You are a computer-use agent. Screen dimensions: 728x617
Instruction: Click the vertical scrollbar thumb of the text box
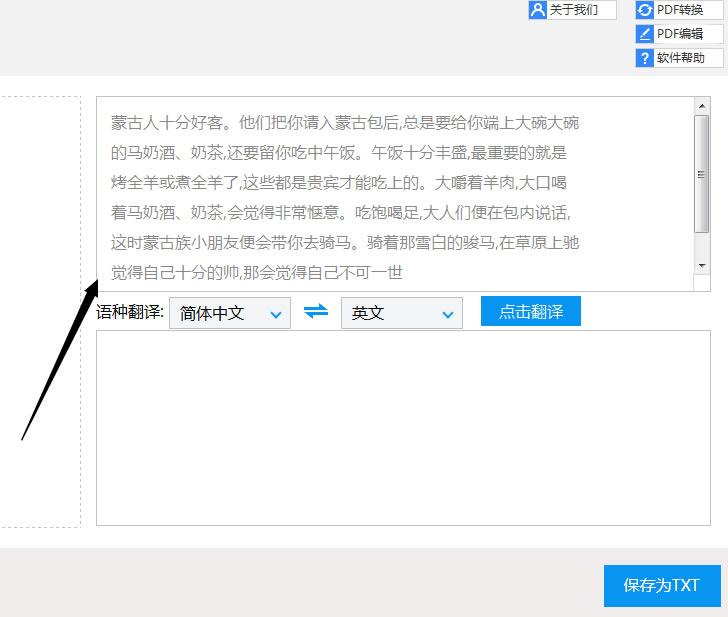click(x=702, y=174)
